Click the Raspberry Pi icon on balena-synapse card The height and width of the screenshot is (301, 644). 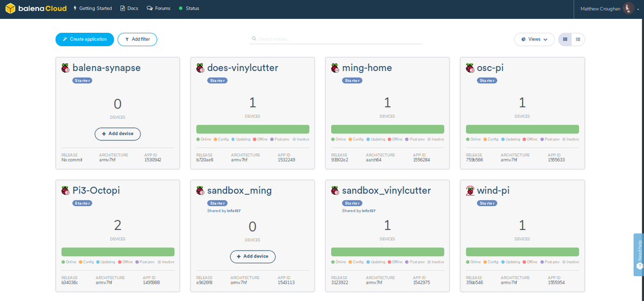pyautogui.click(x=65, y=68)
